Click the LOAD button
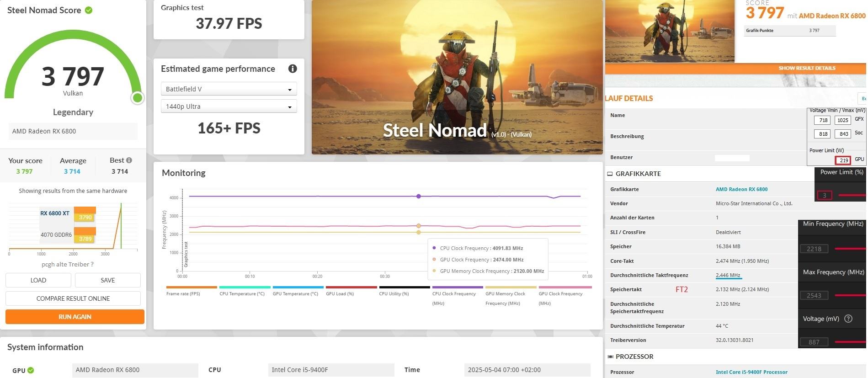This screenshot has height=378, width=868. click(x=38, y=280)
